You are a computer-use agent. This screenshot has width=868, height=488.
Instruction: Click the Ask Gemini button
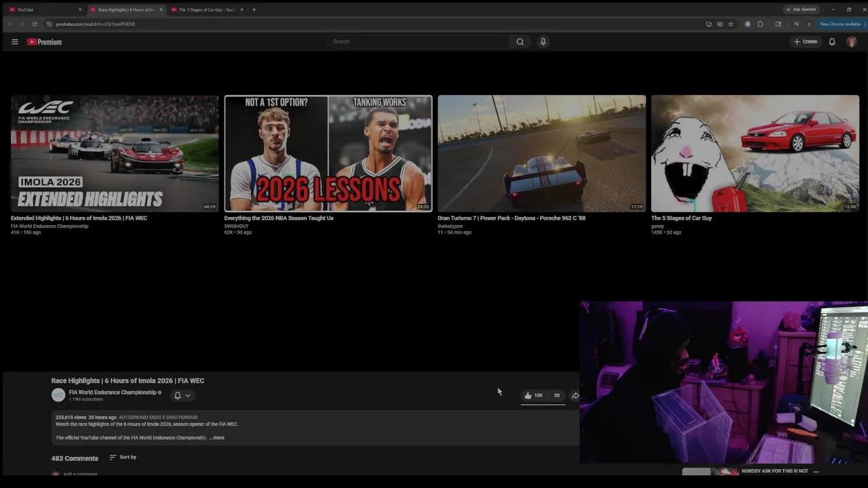pos(802,9)
